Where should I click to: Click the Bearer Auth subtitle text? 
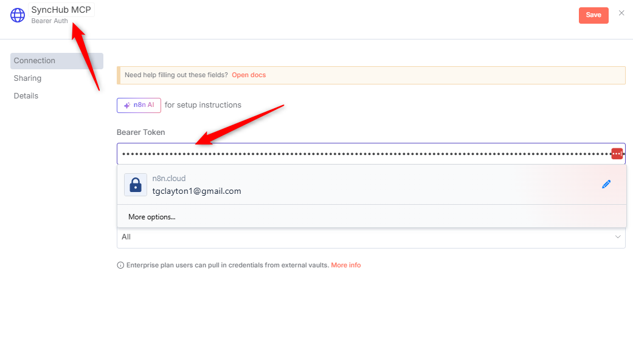[x=50, y=21]
